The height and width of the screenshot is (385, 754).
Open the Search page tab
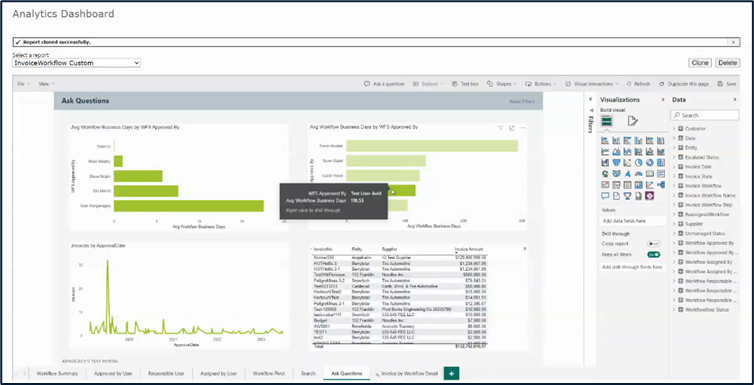coord(308,373)
